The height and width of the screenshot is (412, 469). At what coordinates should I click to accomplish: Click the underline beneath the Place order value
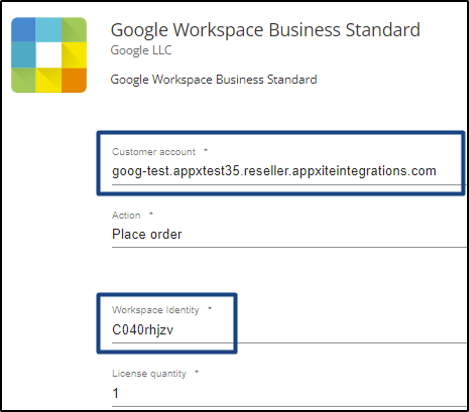[x=289, y=247]
